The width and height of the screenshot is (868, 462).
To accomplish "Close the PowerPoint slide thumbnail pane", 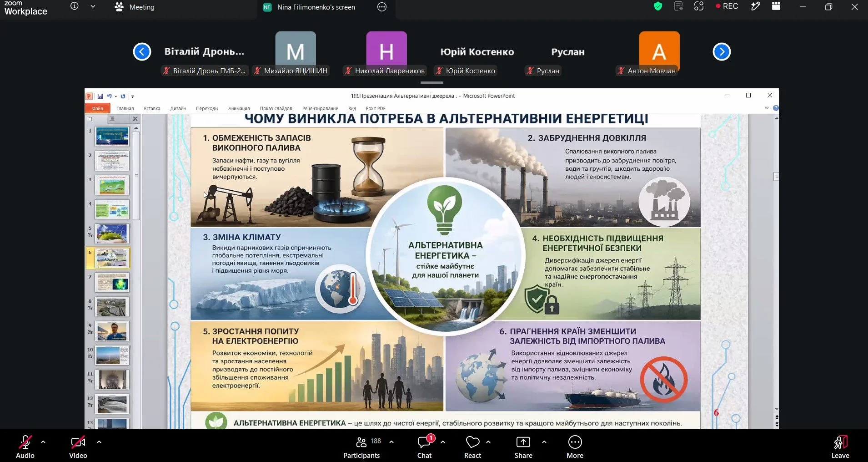I will pyautogui.click(x=135, y=119).
